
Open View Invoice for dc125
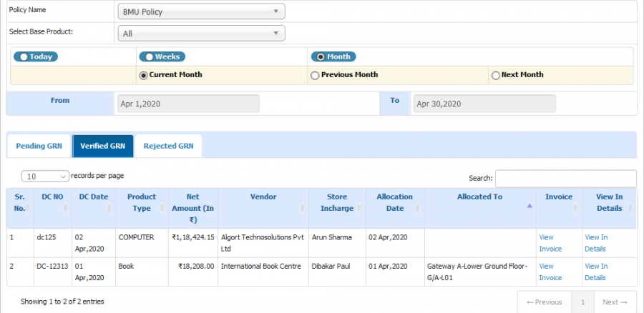click(550, 243)
